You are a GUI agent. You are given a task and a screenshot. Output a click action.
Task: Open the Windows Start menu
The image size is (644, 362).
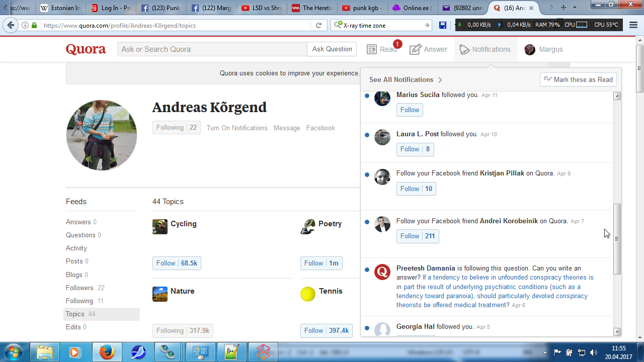14,352
